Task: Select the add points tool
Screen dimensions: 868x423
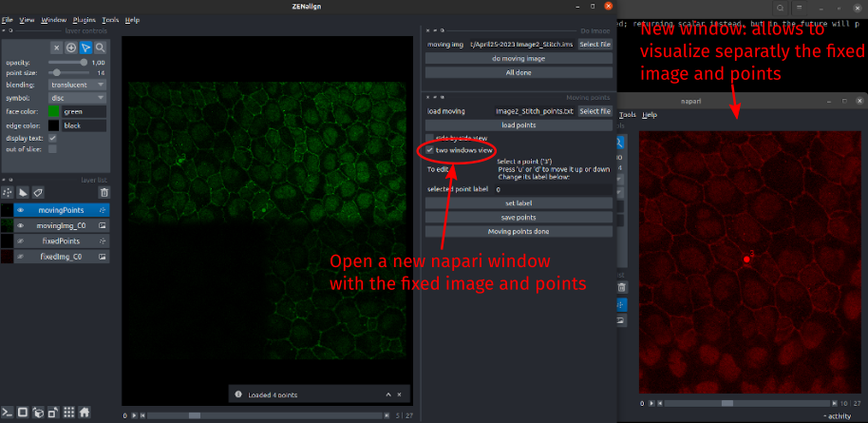Action: [x=71, y=48]
